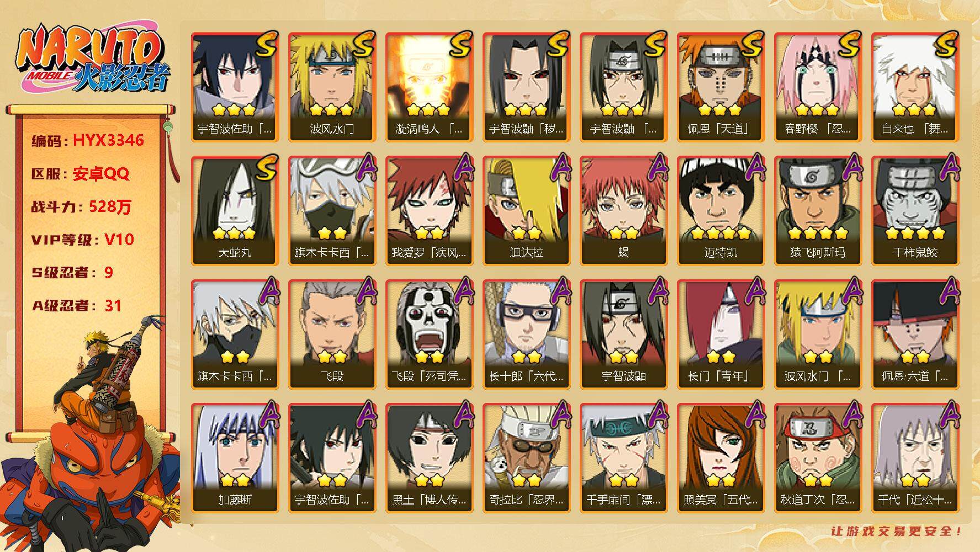Click the 蝎 A-rank ninja card
Image resolution: width=980 pixels, height=552 pixels.
[x=623, y=210]
